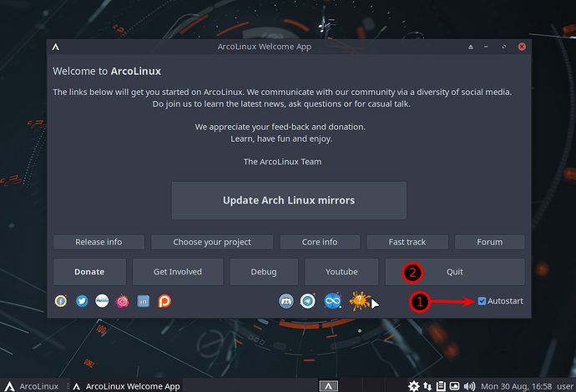
Task: Open the ArcoLinux Facebook icon
Action: 61,301
